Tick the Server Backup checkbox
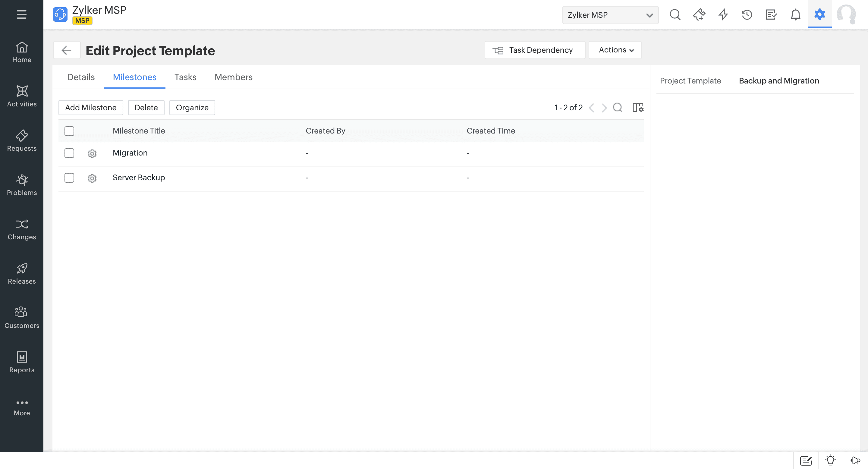The height and width of the screenshot is (469, 868). tap(69, 178)
